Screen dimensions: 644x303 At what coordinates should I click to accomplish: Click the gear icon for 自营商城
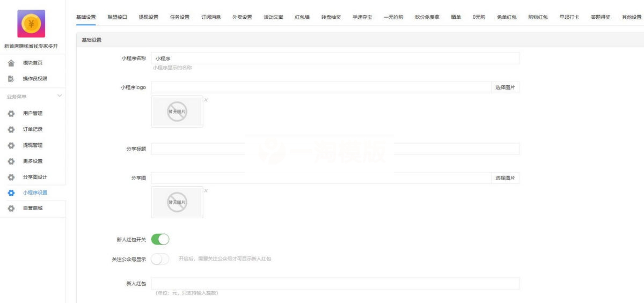click(11, 208)
